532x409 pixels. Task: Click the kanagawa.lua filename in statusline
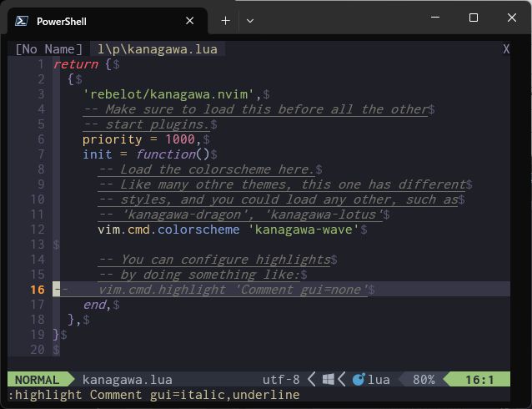127,380
